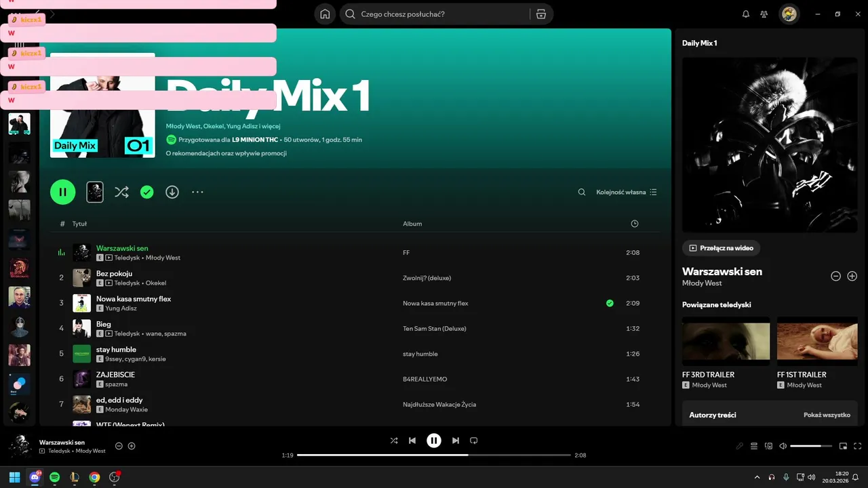Viewport: 868px width, 488px height.
Task: Click the volume slider
Action: tap(811, 446)
